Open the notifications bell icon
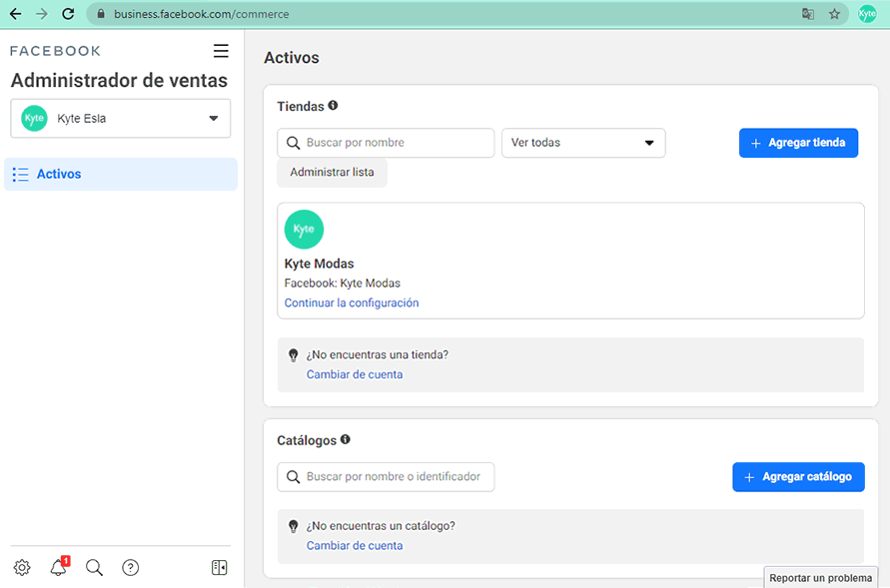 (x=59, y=566)
